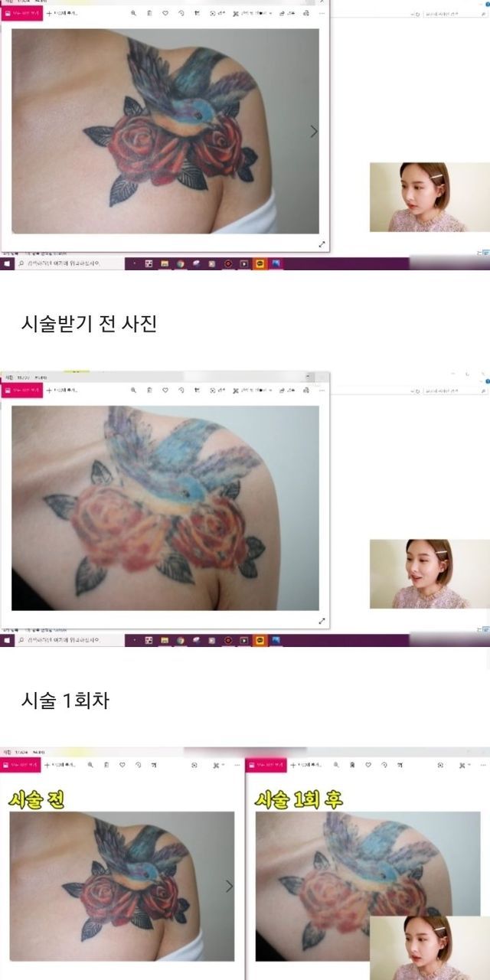490x980 pixels.
Task: Enter fullscreen in the middle Photos window
Action: tap(322, 621)
